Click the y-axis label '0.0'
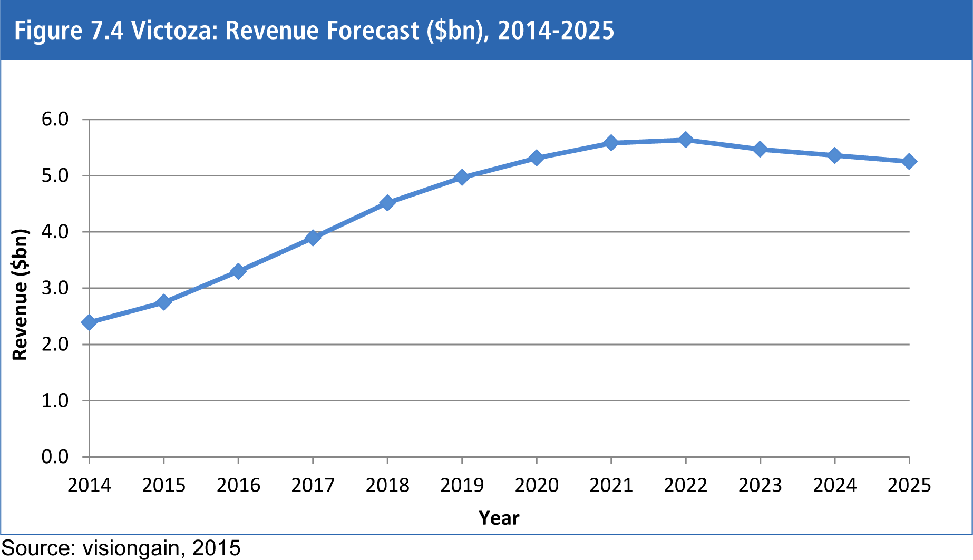973x560 pixels. (55, 457)
